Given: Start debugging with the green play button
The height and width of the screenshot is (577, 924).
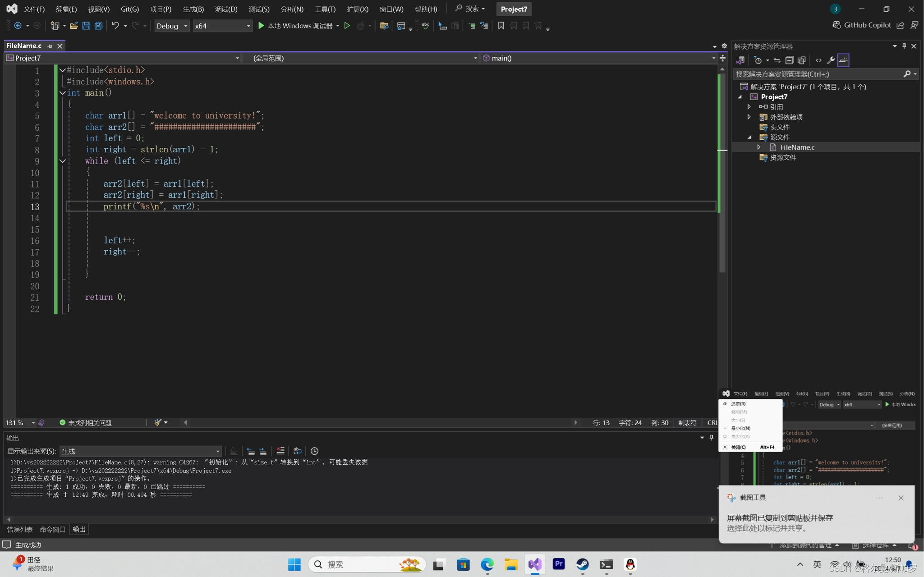Looking at the screenshot, I should (x=261, y=26).
